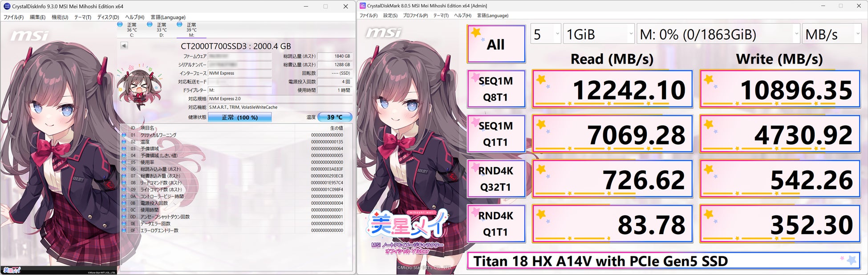Click status orb for アンセーフシャットダウン回数 row

pos(124,217)
